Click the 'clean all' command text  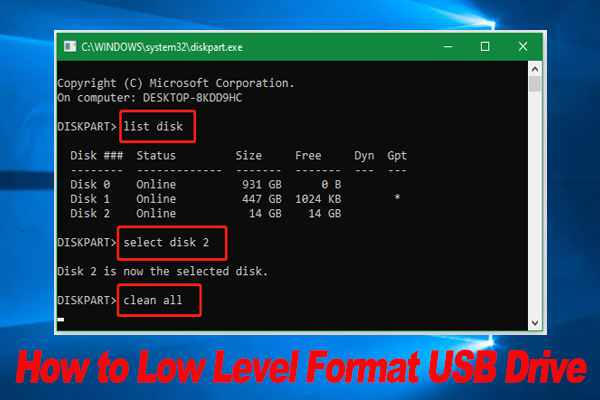point(153,300)
